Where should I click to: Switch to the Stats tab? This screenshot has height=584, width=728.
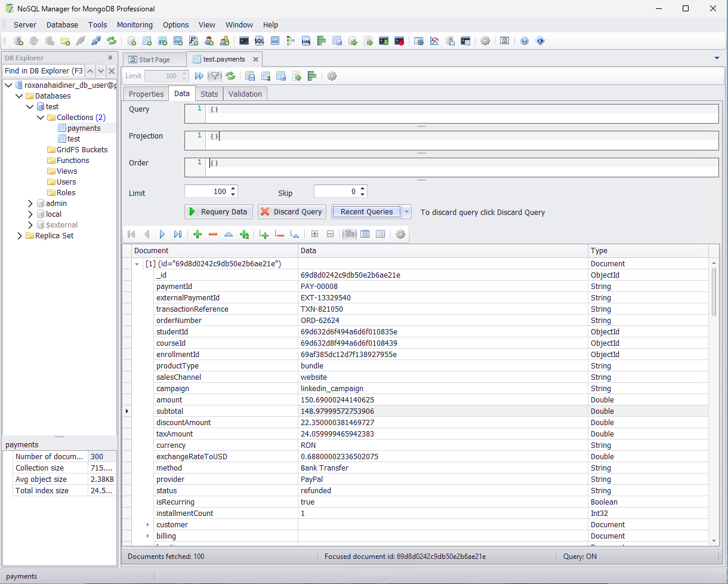click(x=209, y=94)
